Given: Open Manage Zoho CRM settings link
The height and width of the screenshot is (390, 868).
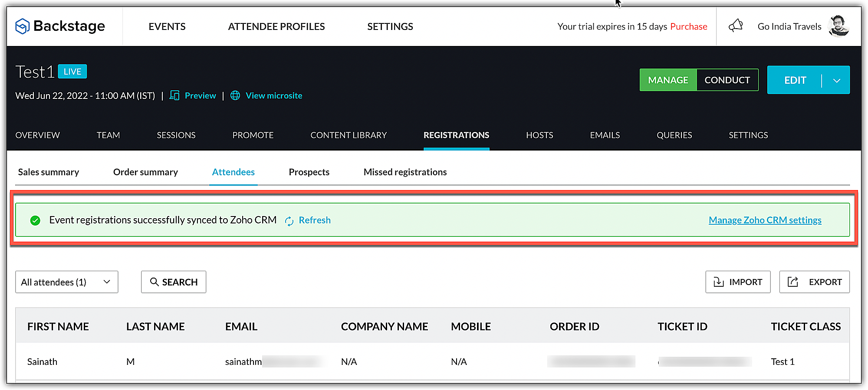Looking at the screenshot, I should (x=765, y=220).
